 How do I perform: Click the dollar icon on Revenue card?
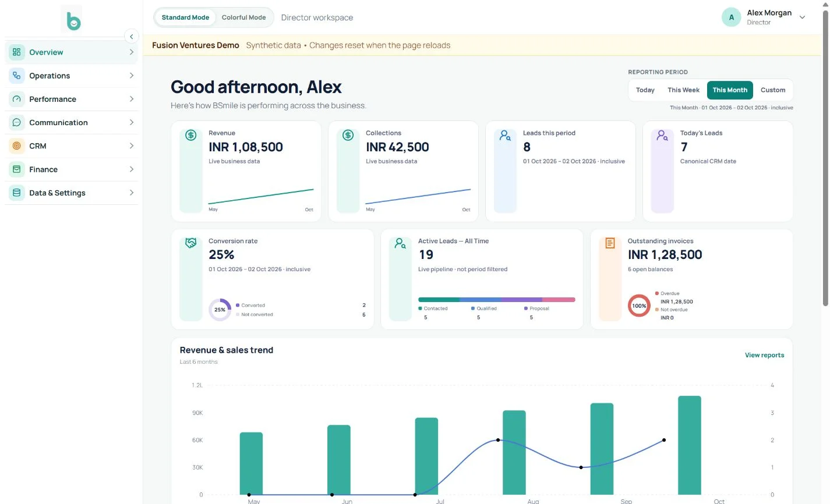(190, 135)
